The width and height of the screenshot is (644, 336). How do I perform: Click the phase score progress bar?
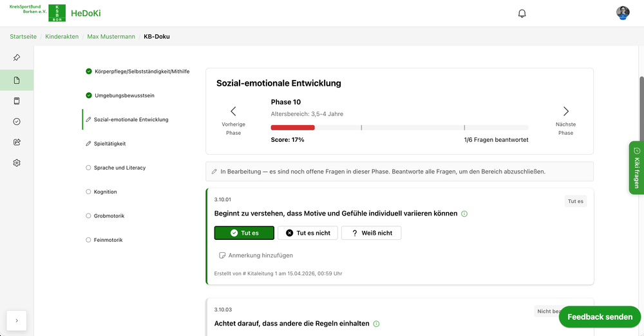(400, 128)
